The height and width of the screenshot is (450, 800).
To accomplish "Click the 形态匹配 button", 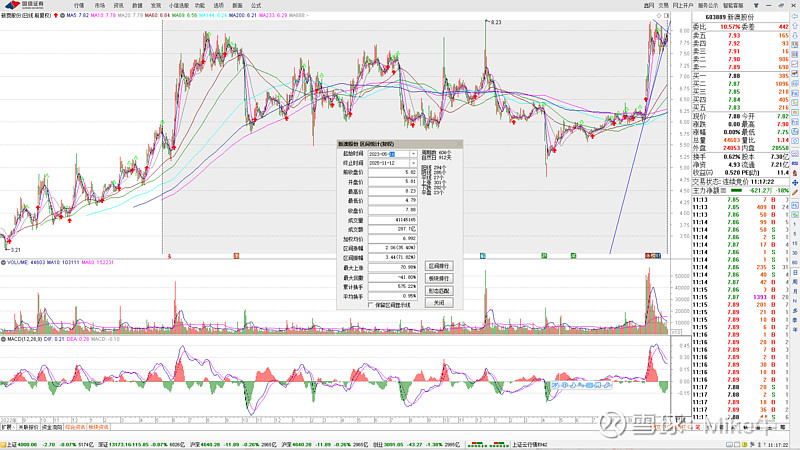I will (x=438, y=291).
